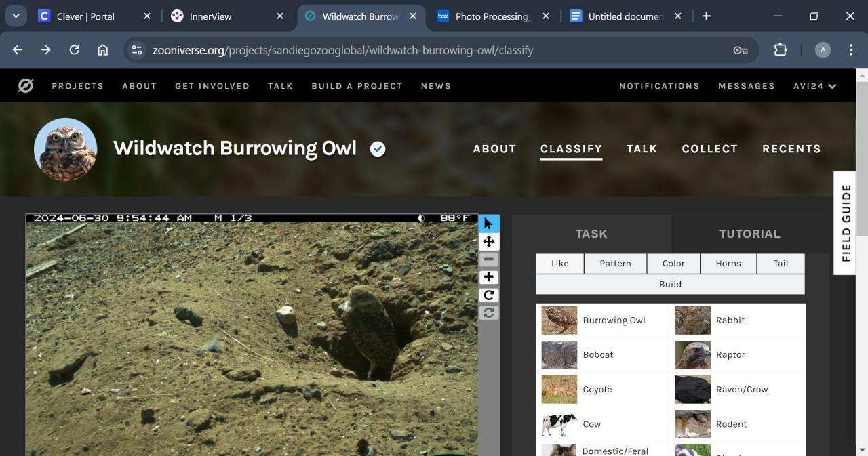Open the Horns filter
This screenshot has height=456, width=868.
(728, 264)
